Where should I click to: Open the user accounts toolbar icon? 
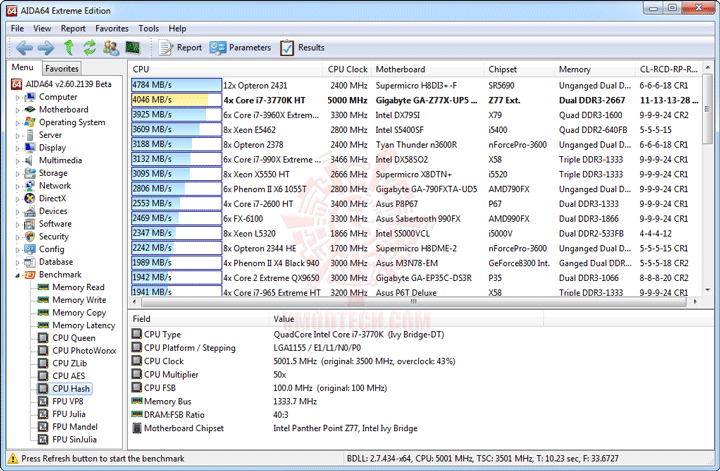(x=111, y=47)
